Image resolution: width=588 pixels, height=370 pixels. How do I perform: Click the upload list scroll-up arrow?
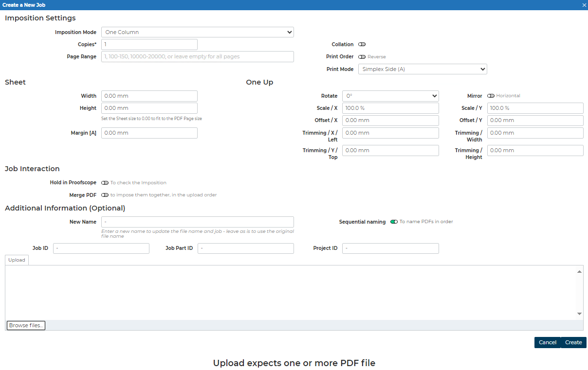coord(579,272)
